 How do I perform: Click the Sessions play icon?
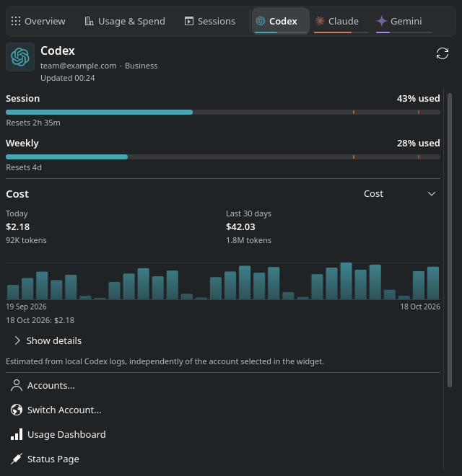tap(188, 21)
